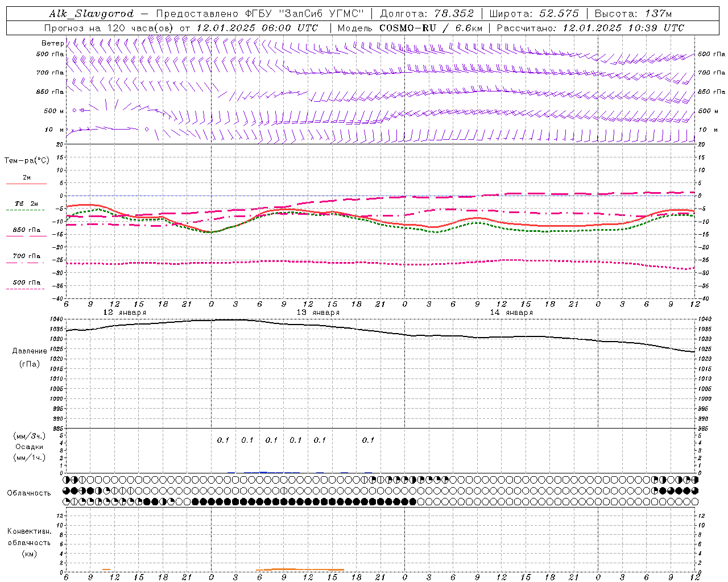This screenshot has width=728, height=582.
Task: Click the date label 13 января
Action: coord(318,313)
